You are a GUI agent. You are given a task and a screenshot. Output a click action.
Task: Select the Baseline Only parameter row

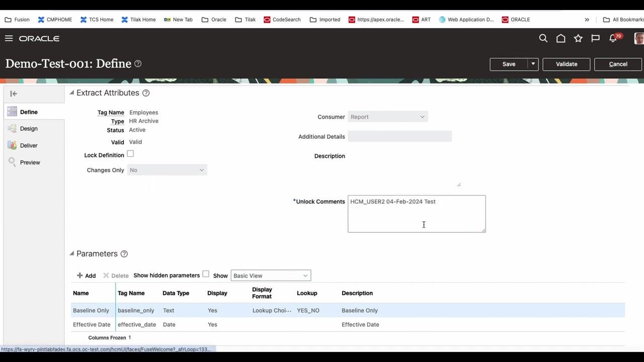[348, 310]
